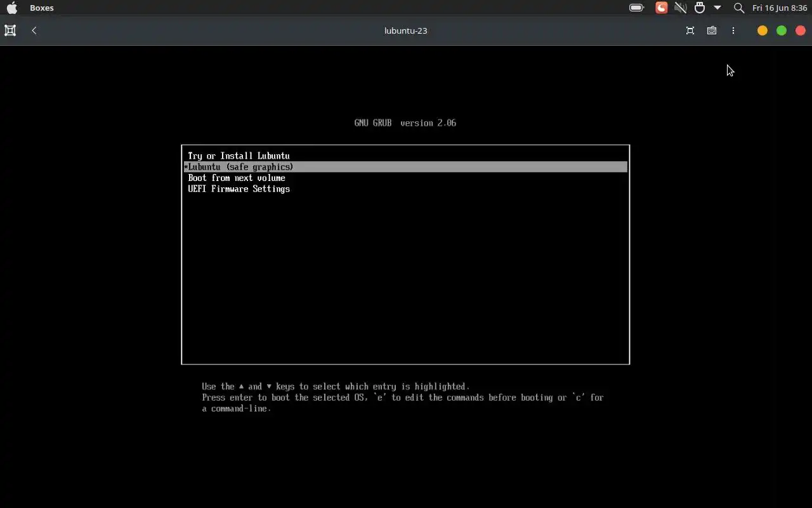Open the Boxes collection view icon

(x=10, y=30)
